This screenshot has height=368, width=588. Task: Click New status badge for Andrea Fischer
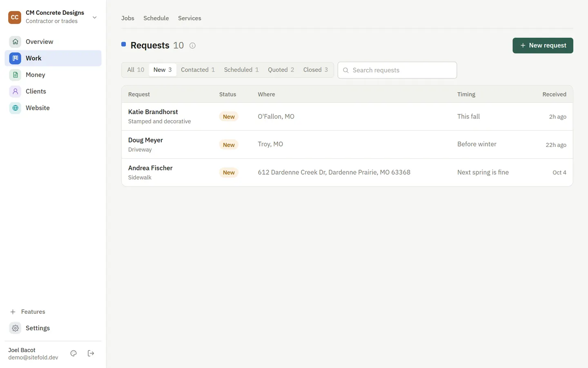tap(229, 173)
